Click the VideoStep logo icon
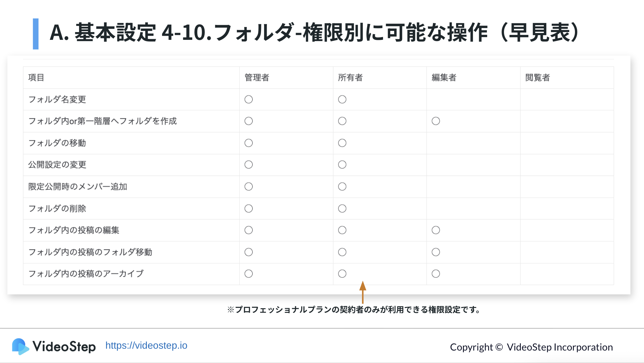Viewport: 644px width, 363px height. tap(20, 346)
